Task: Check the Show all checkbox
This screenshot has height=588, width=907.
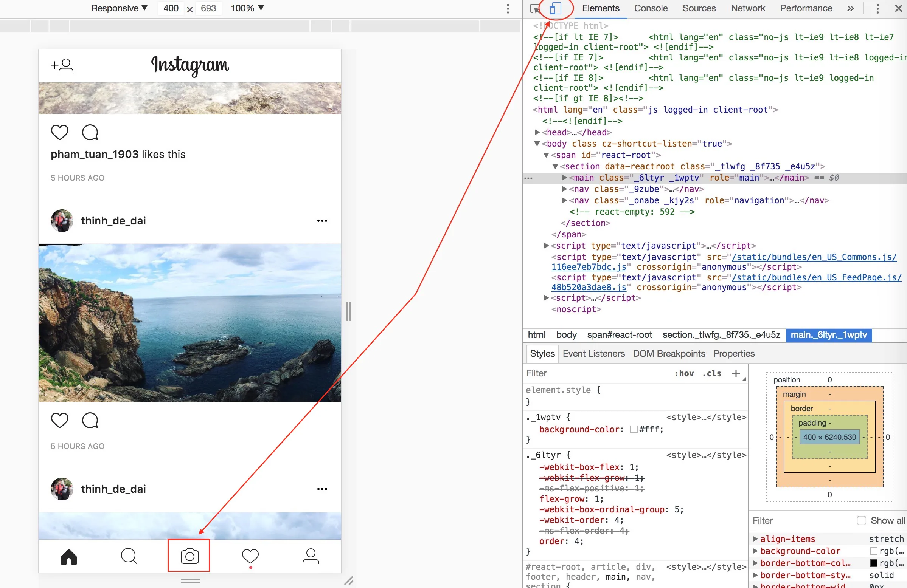Action: 861,520
